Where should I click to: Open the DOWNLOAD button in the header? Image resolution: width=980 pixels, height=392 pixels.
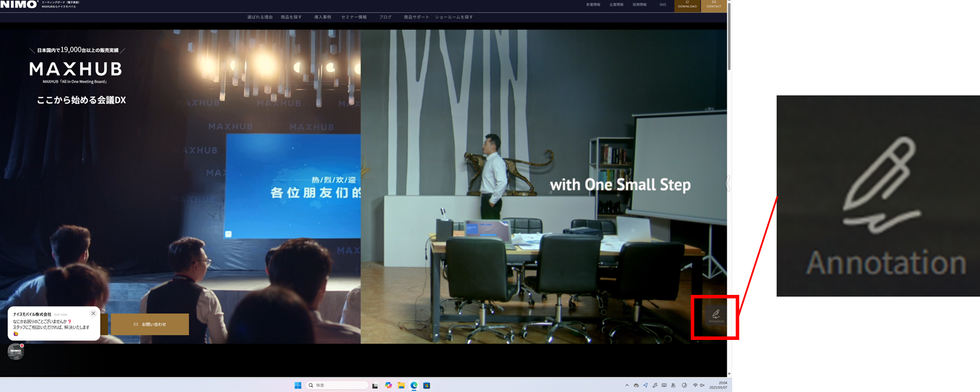[687, 5]
